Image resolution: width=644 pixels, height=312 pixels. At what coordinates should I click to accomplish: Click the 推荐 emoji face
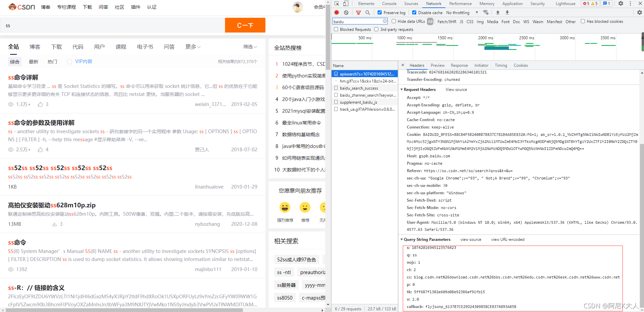point(305,207)
